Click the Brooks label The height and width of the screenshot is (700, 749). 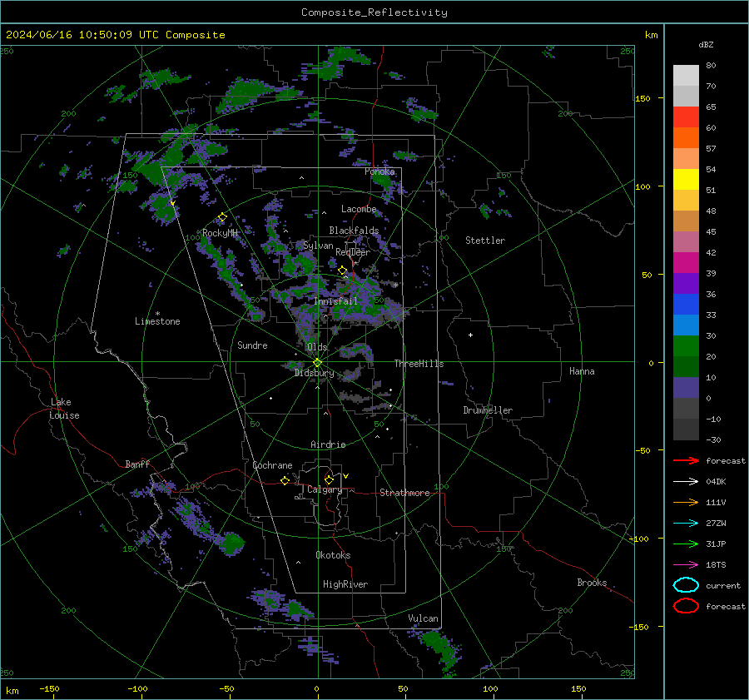coord(592,583)
